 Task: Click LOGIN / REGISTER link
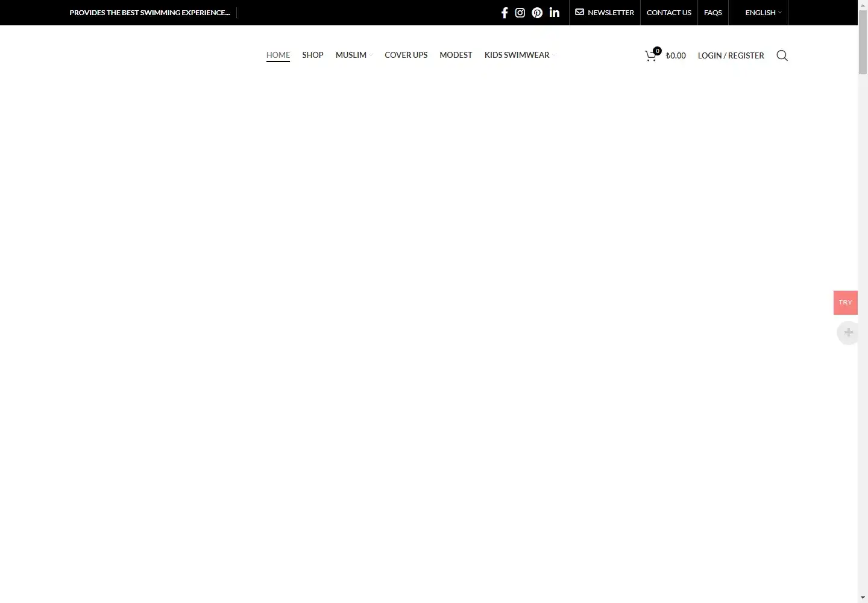click(731, 55)
